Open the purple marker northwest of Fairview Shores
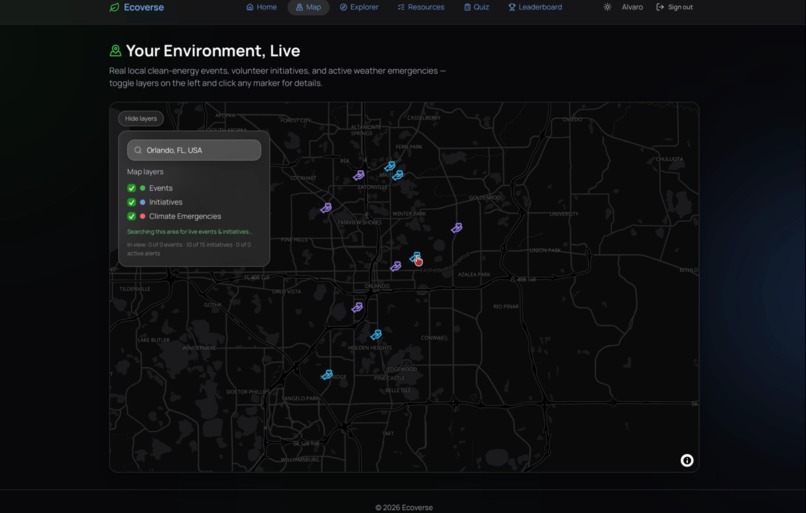 [326, 208]
